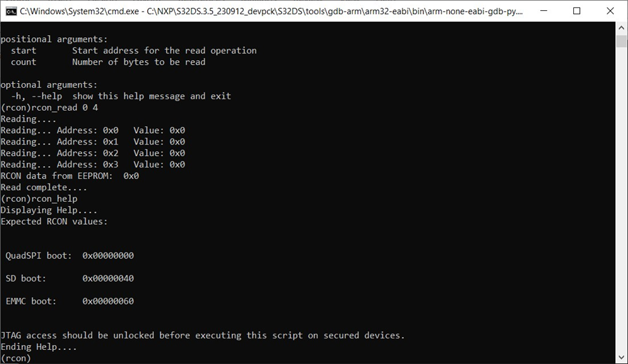Click the 'RCON data from EEPROM' line
628x364 pixels.
tap(70, 176)
